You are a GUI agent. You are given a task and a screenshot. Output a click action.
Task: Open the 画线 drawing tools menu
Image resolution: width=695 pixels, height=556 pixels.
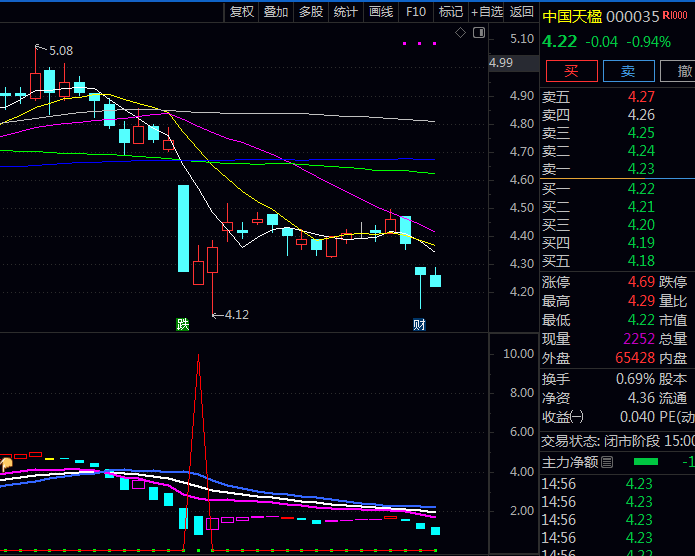coord(381,12)
